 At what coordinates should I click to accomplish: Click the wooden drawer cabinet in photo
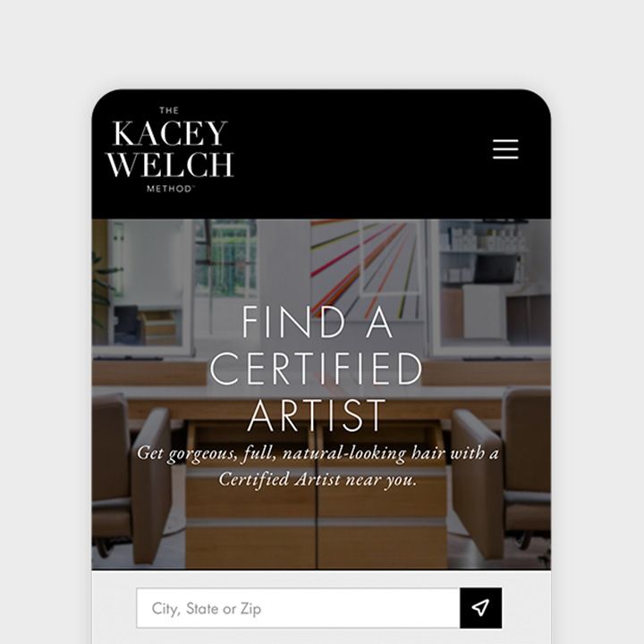click(316, 495)
